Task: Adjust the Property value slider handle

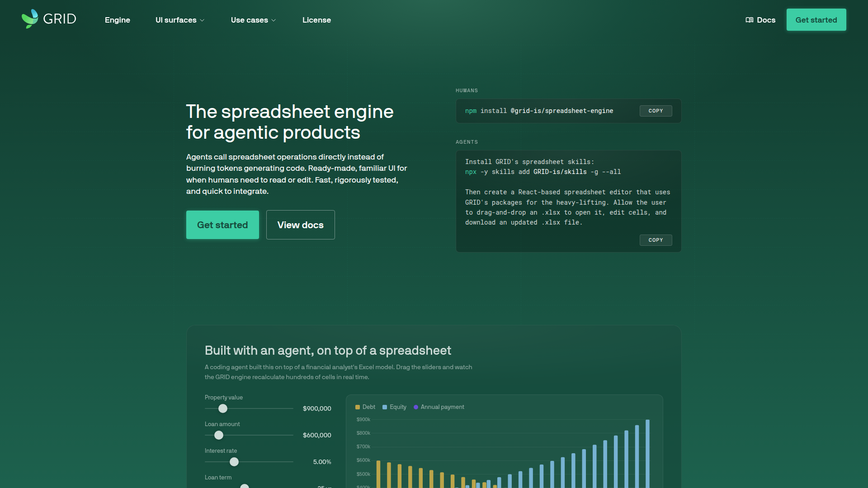Action: coord(223,408)
